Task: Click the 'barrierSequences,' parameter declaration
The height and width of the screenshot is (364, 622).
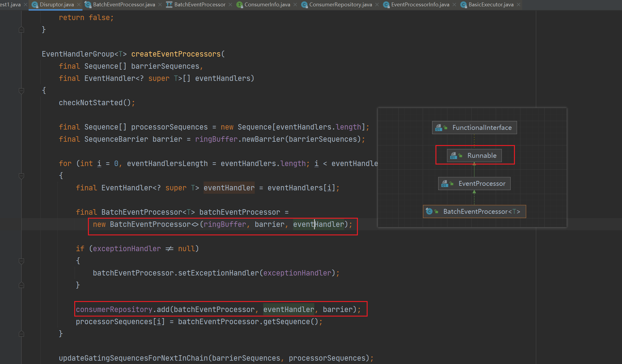Action: pos(167,66)
